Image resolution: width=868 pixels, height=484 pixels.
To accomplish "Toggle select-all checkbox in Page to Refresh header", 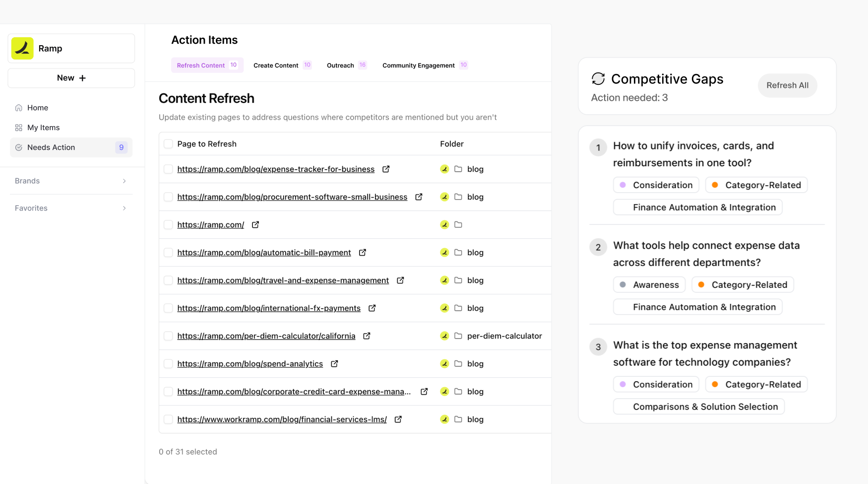I will (x=168, y=144).
